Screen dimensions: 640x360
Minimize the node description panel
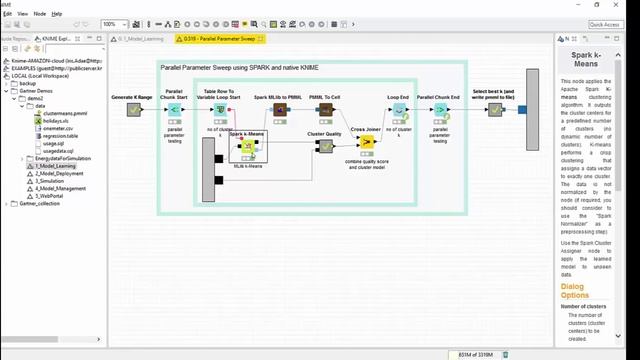tap(607, 38)
